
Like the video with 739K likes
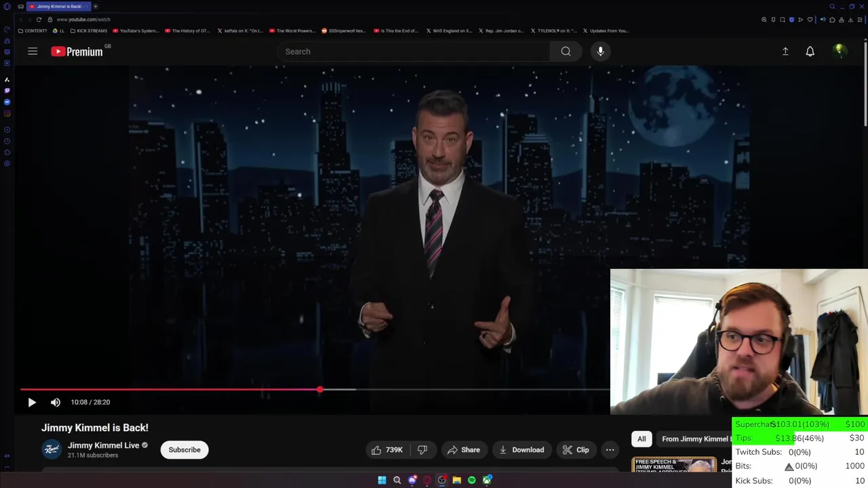click(x=387, y=450)
